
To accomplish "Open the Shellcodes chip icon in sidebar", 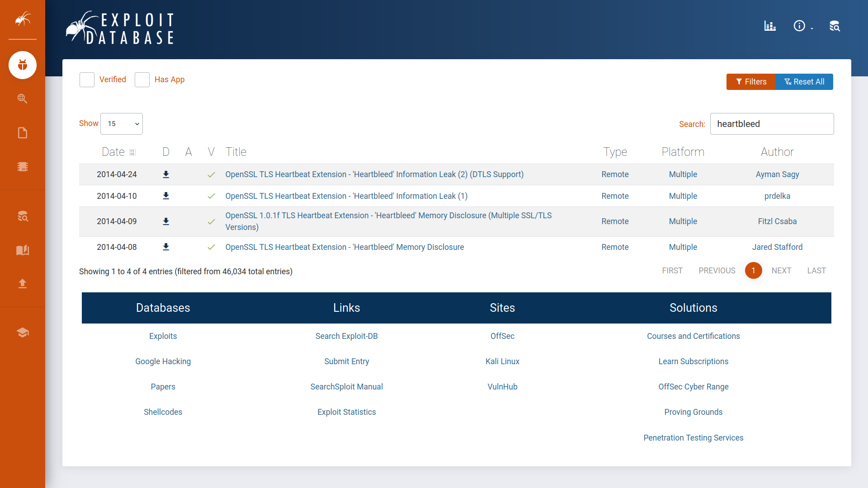I will click(x=23, y=167).
